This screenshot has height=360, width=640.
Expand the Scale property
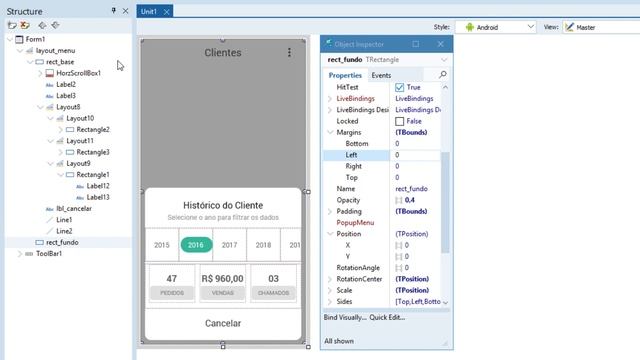(x=330, y=290)
